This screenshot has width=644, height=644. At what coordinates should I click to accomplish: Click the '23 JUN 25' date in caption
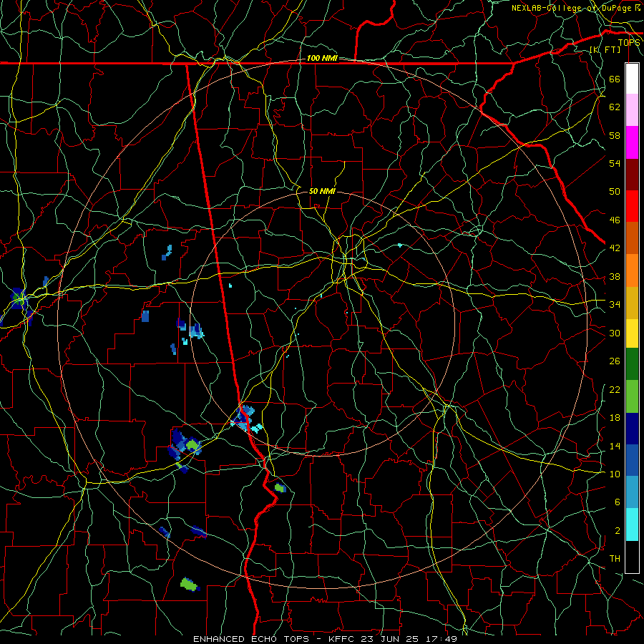click(x=389, y=639)
